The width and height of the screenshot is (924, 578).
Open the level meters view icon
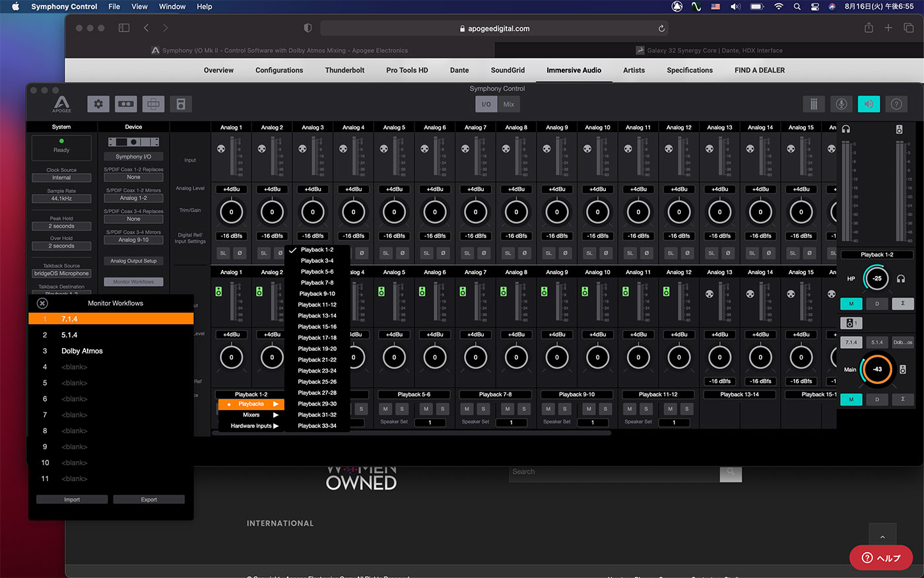(814, 104)
